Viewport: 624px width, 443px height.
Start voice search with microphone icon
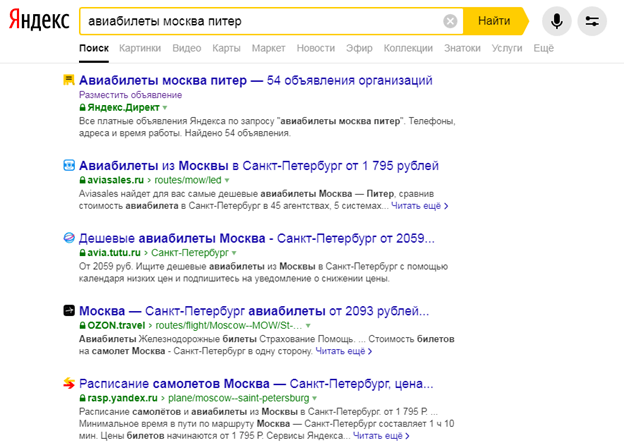[x=556, y=21]
